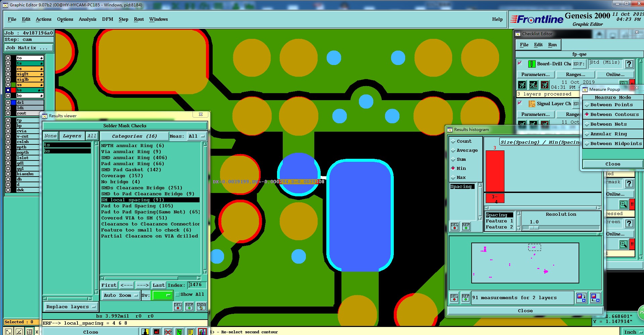Click lowest magnifier icon in Checklist Editor

tap(623, 244)
